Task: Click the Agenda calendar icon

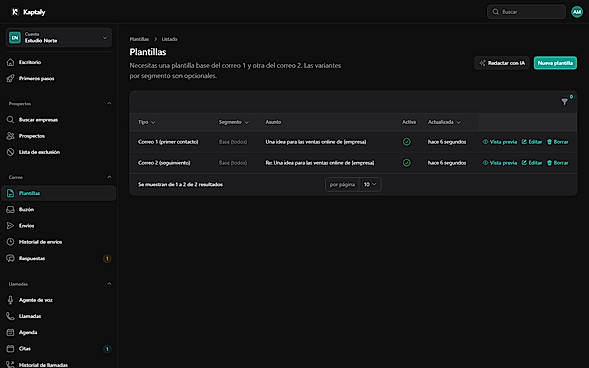Action: (11, 332)
